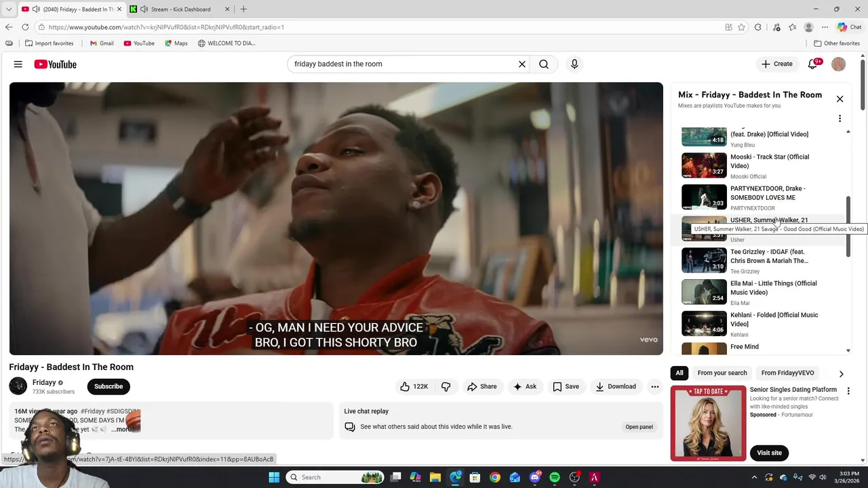Clear the search box with the X

click(x=522, y=64)
